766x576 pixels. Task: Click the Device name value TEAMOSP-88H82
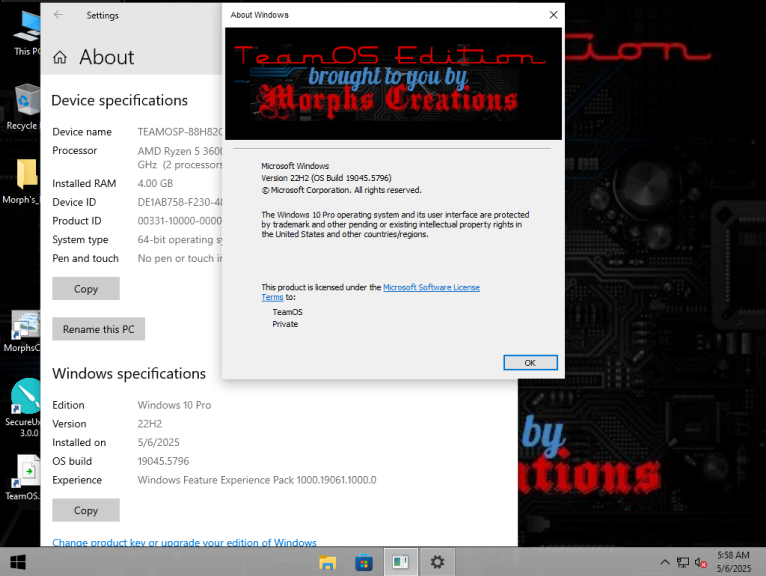pyautogui.click(x=180, y=132)
